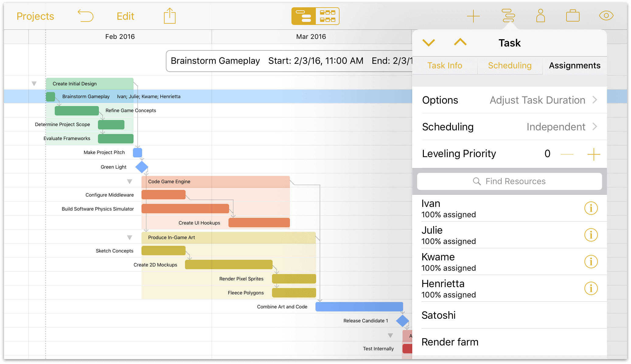
Task: Switch to Scheduling tab
Action: click(x=510, y=65)
